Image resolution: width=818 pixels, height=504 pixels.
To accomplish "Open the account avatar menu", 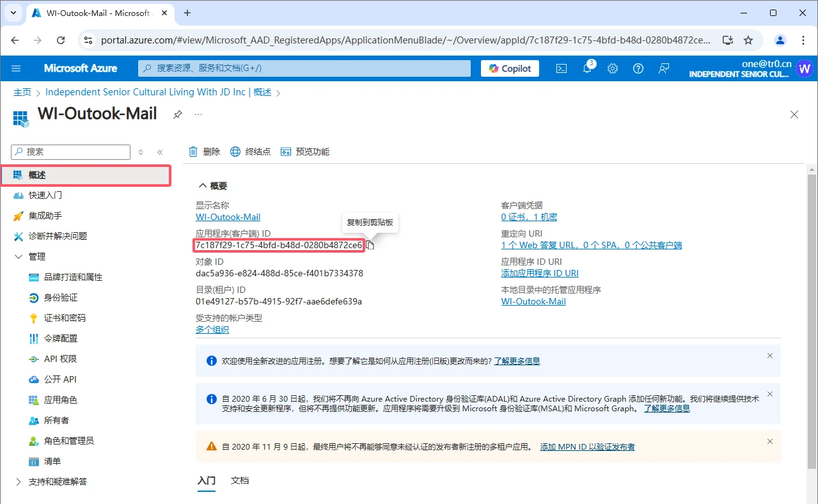I will click(x=804, y=68).
